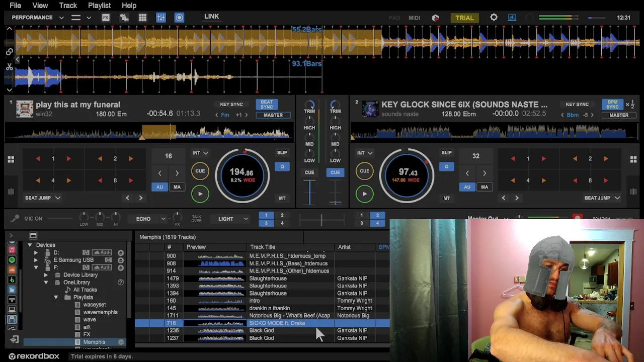
Task: Toggle the browser window layout icon
Action: [x=33, y=235]
